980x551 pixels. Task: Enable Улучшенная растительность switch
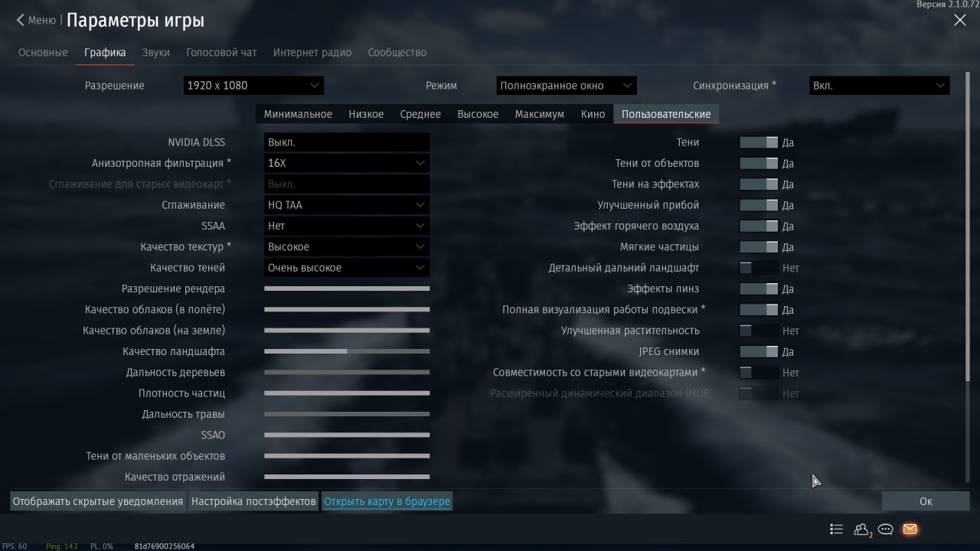(759, 331)
